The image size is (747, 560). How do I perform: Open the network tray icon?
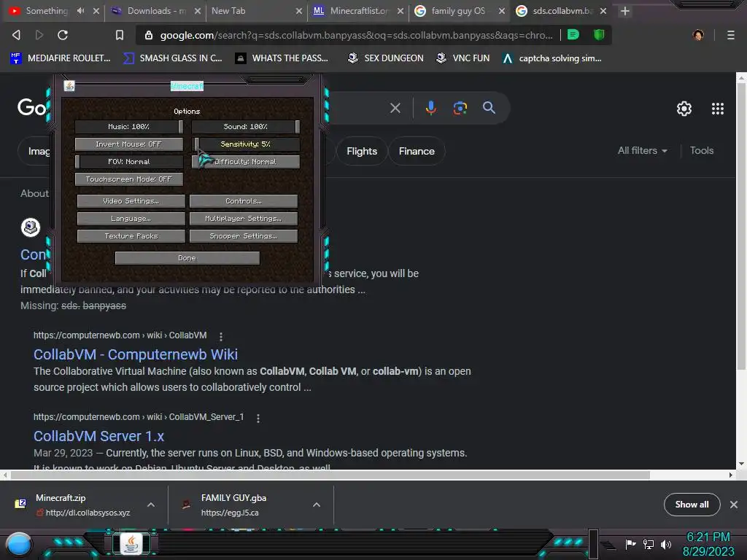(x=649, y=544)
